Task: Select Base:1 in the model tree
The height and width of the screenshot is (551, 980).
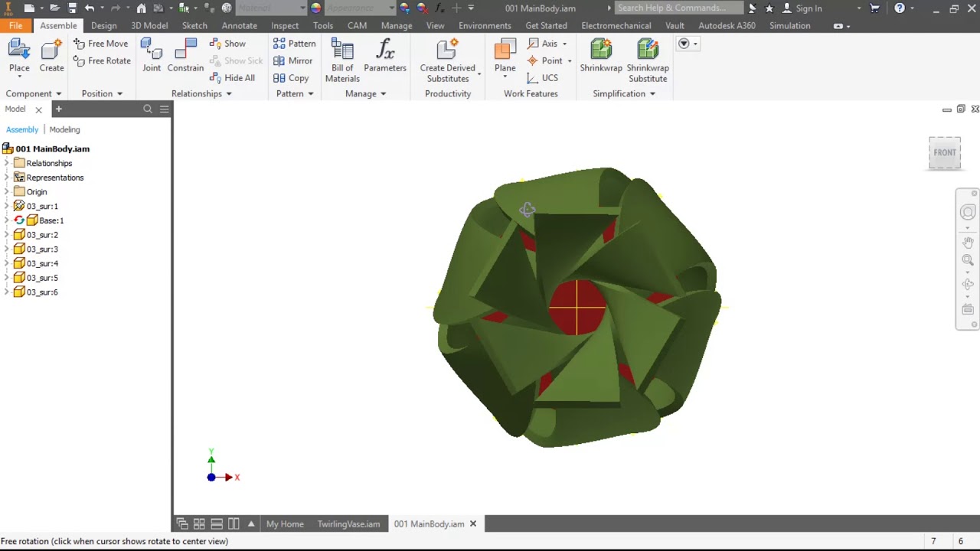Action: pos(51,220)
